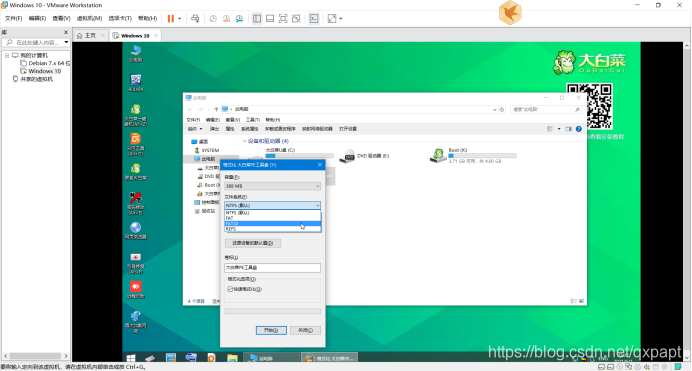The height and width of the screenshot is (371, 692).
Task: Select Windows 10 in the library tree
Action: [x=41, y=71]
